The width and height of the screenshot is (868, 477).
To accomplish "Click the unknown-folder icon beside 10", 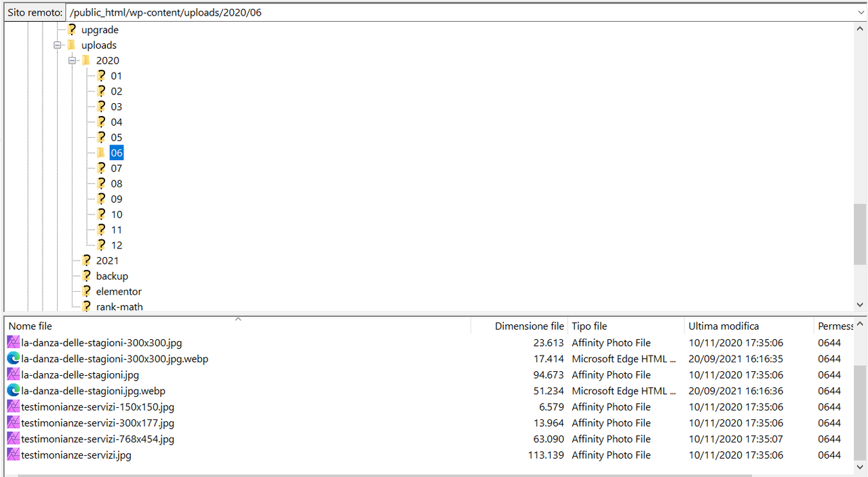I will tap(101, 214).
